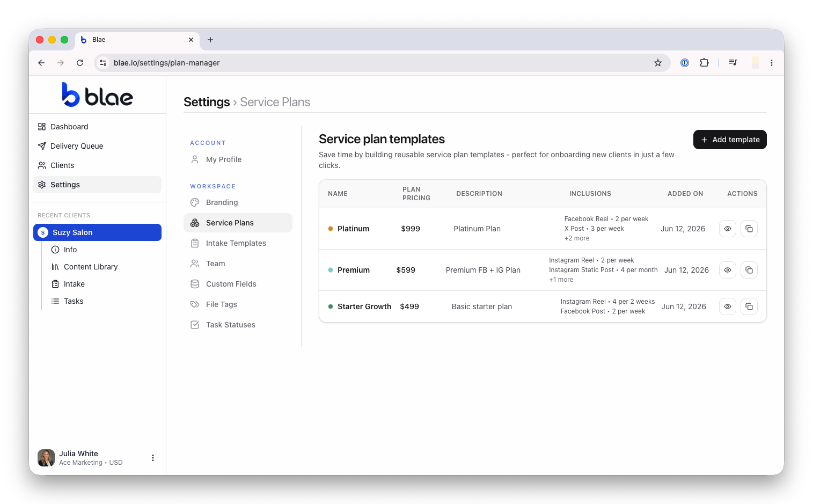
Task: Click the Settings breadcrumb link
Action: click(207, 102)
